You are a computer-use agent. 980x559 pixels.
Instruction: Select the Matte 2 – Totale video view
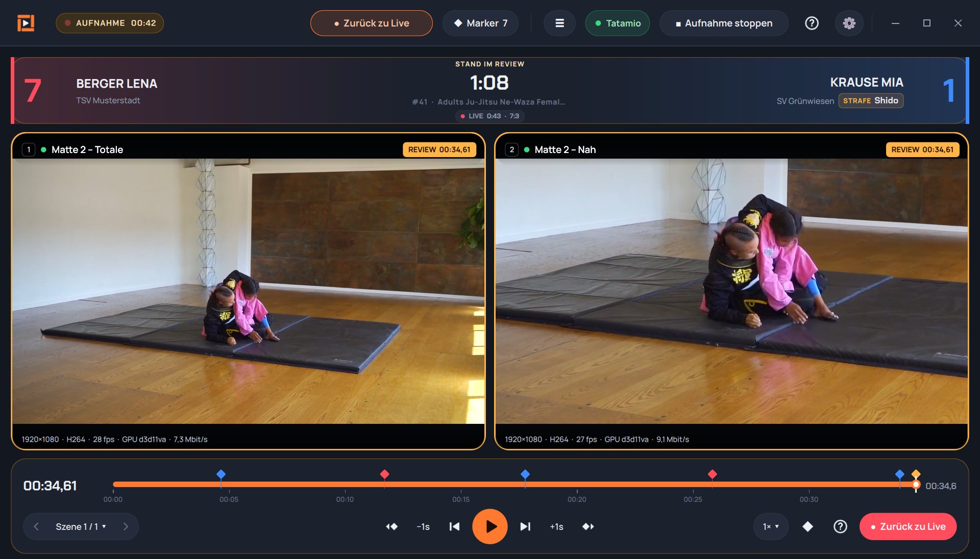coord(248,291)
